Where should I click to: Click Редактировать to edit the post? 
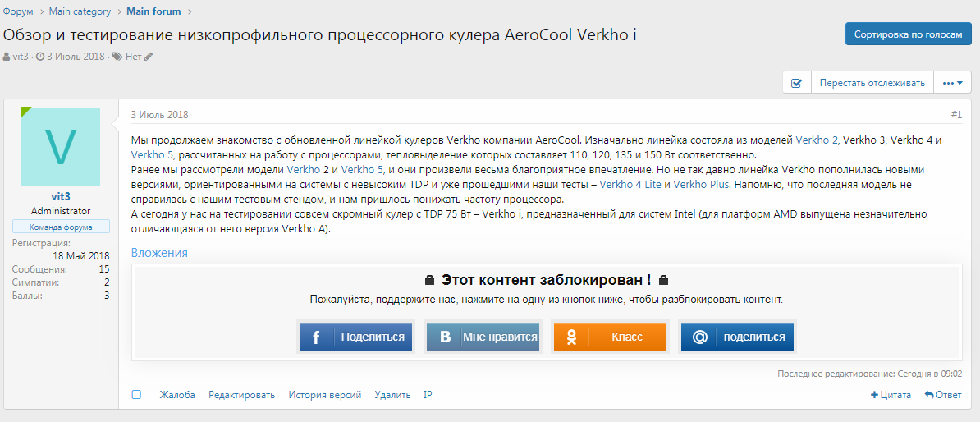[241, 395]
